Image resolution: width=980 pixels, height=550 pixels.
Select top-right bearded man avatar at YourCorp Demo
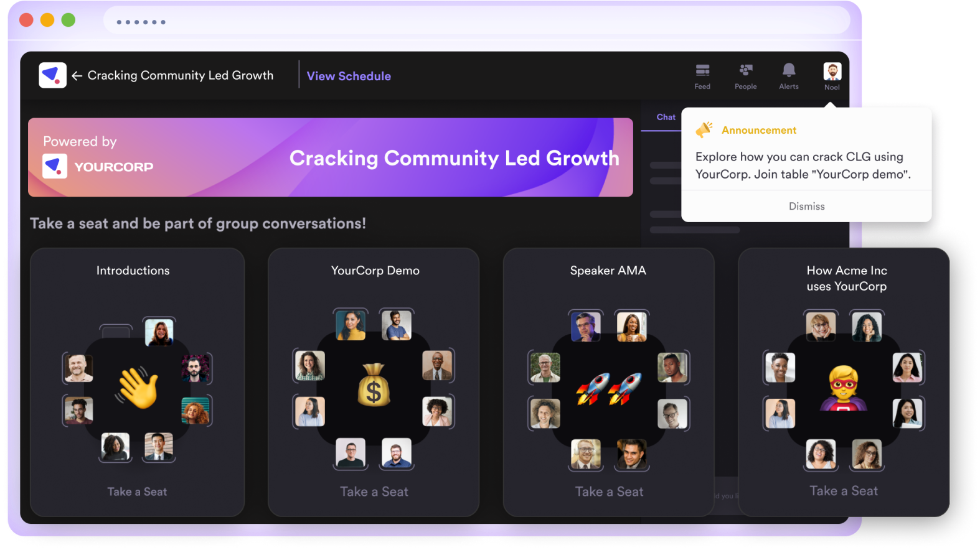pyautogui.click(x=396, y=325)
